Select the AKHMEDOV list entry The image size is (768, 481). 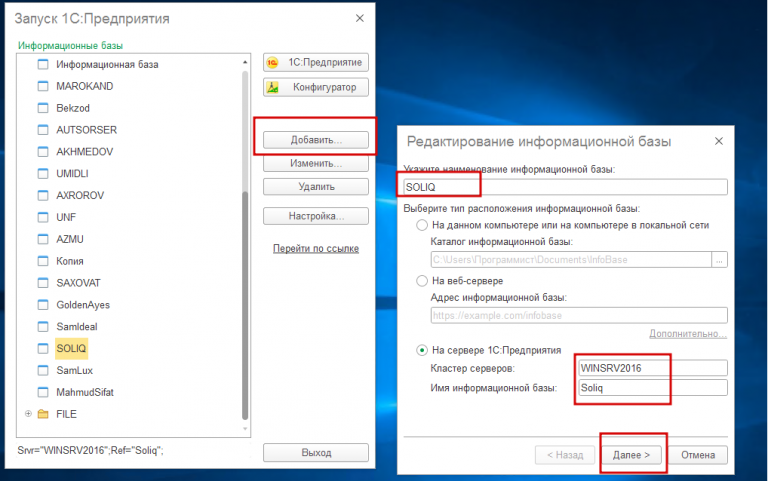click(85, 152)
